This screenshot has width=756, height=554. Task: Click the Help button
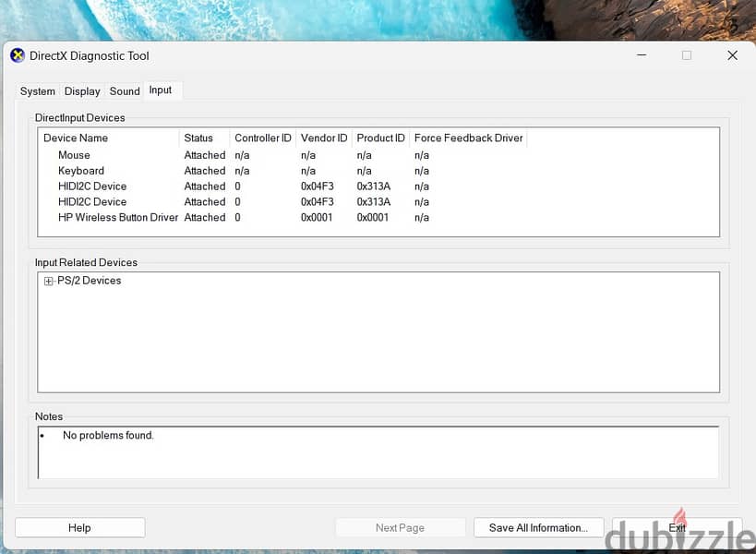[x=80, y=527]
